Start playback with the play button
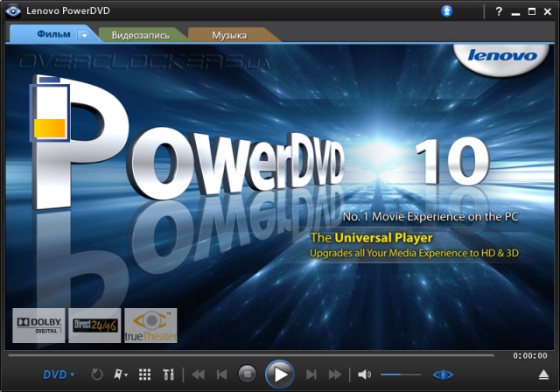560x392 pixels. click(280, 374)
